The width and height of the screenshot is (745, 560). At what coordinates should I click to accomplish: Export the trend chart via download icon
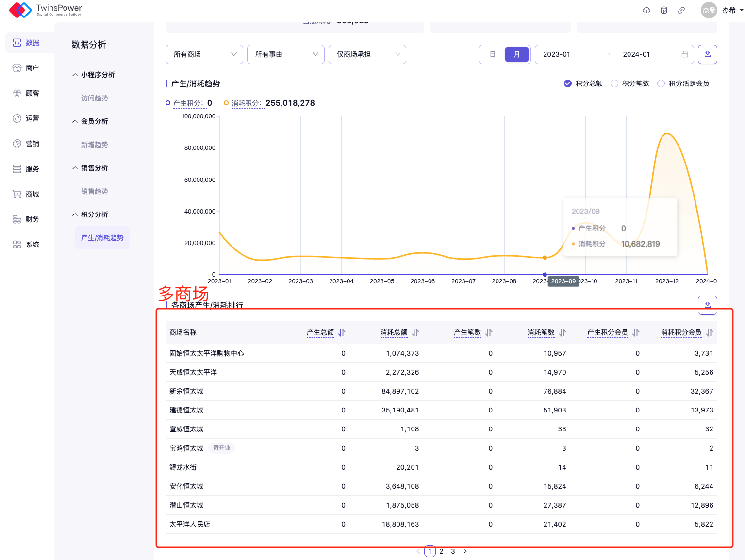tap(707, 54)
